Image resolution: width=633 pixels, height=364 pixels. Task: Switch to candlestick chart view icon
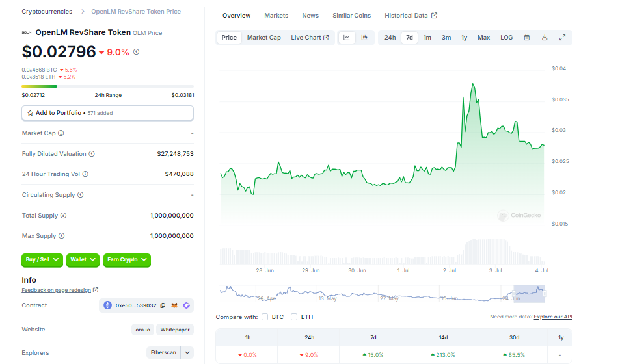tap(364, 38)
